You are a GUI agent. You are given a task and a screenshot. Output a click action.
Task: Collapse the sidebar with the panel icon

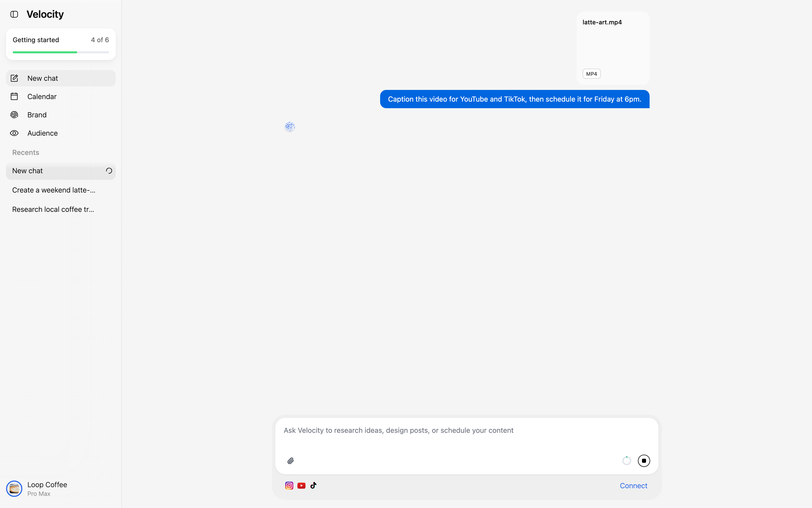click(14, 14)
